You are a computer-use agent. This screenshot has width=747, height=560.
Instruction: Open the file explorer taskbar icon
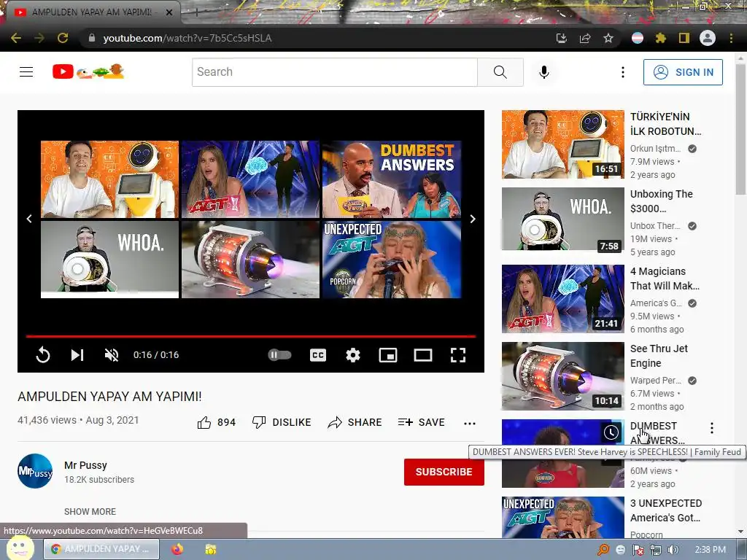(x=210, y=549)
